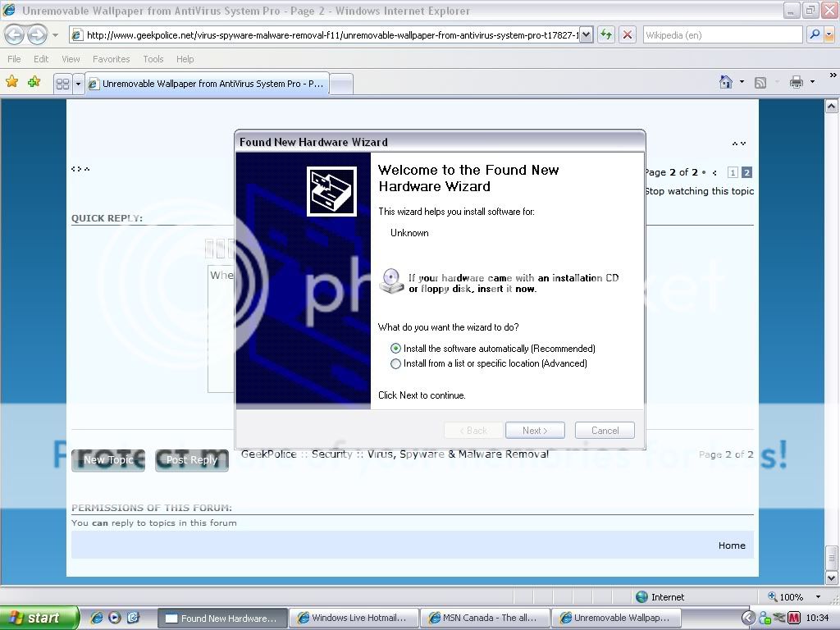Open the View menu
This screenshot has width=840, height=630.
pos(71,59)
